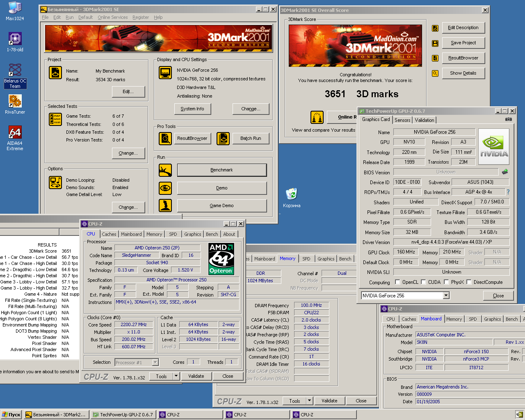Image resolution: width=525 pixels, height=420 pixels.
Task: Click the Bus Interface question mark in GPU-Z
Action: click(x=508, y=192)
